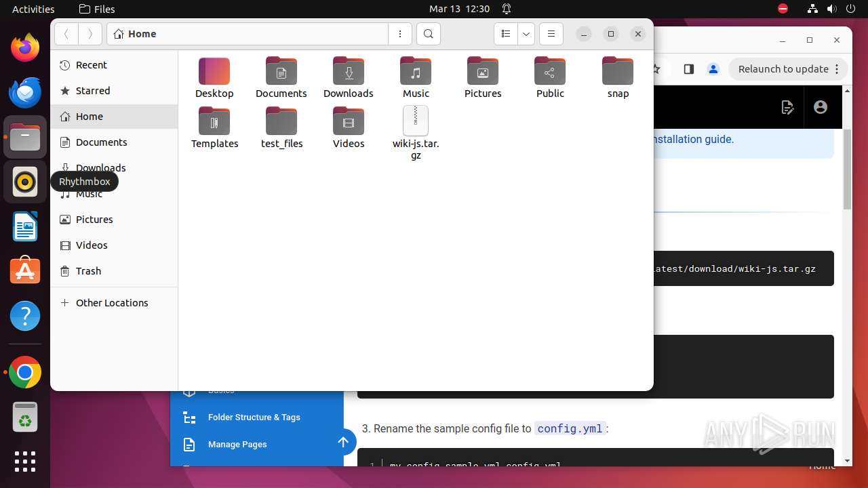
Task: Click the wiki page edit icon
Action: (787, 107)
